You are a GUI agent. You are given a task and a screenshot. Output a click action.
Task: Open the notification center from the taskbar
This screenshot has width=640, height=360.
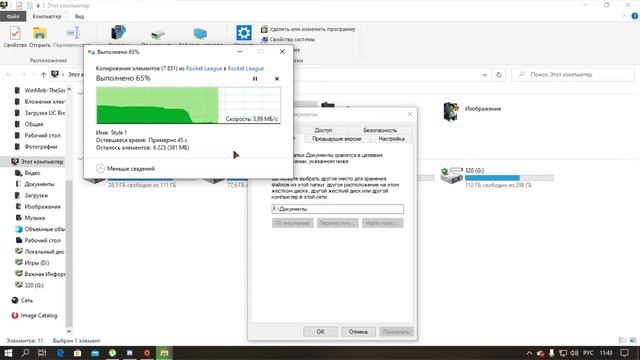click(624, 353)
